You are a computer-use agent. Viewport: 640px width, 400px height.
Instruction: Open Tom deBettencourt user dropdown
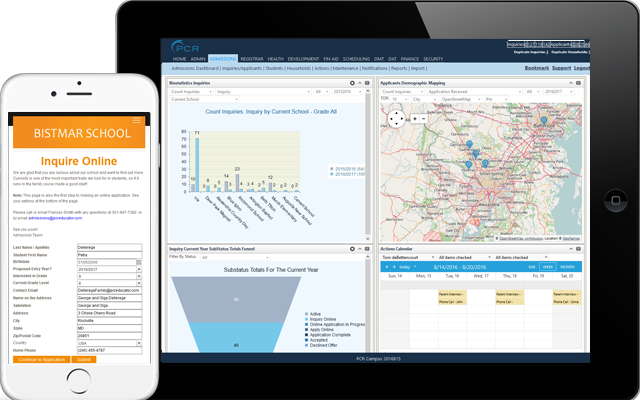[x=408, y=258]
